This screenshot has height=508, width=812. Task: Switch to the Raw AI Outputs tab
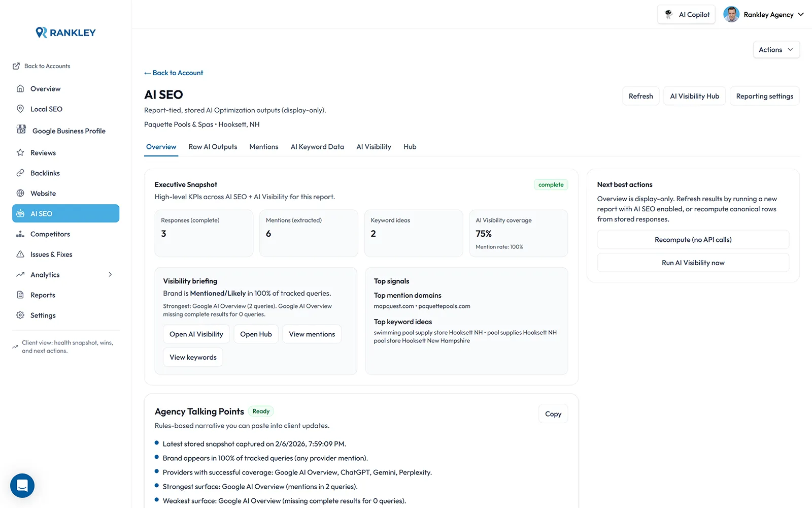tap(212, 146)
